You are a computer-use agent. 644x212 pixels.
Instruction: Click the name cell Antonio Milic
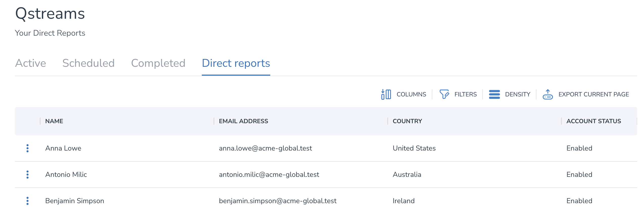[x=66, y=175]
